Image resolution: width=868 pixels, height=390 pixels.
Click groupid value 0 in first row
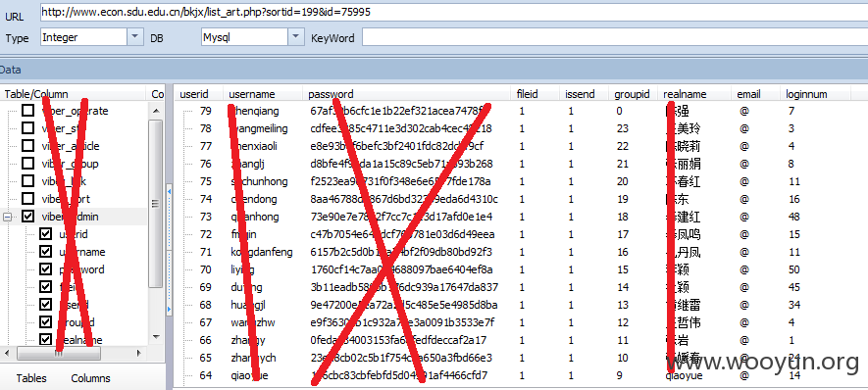pyautogui.click(x=619, y=111)
